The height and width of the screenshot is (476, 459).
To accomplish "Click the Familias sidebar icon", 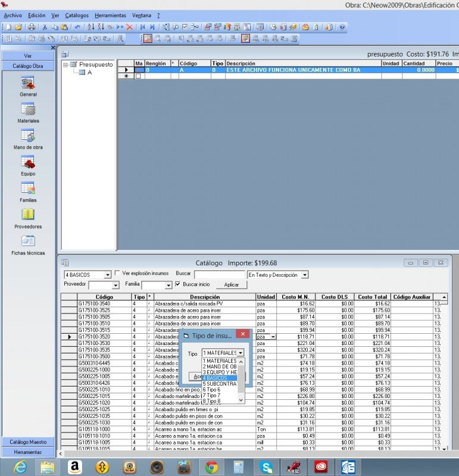I will tap(27, 189).
